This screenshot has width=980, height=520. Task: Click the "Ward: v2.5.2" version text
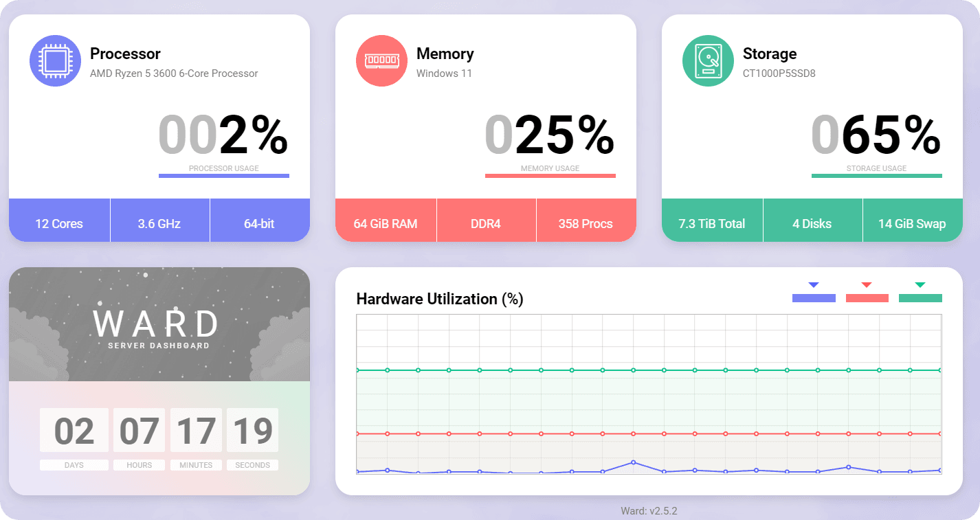[649, 510]
